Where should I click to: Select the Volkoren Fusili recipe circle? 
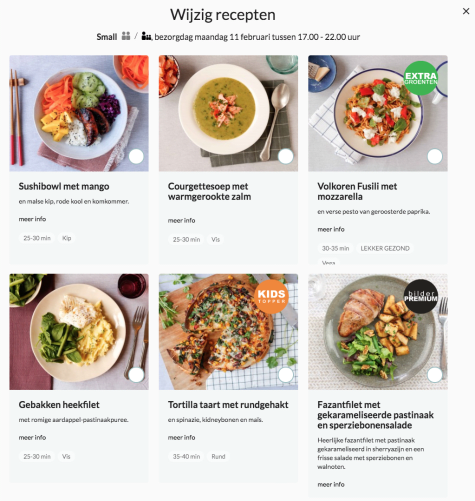click(435, 156)
